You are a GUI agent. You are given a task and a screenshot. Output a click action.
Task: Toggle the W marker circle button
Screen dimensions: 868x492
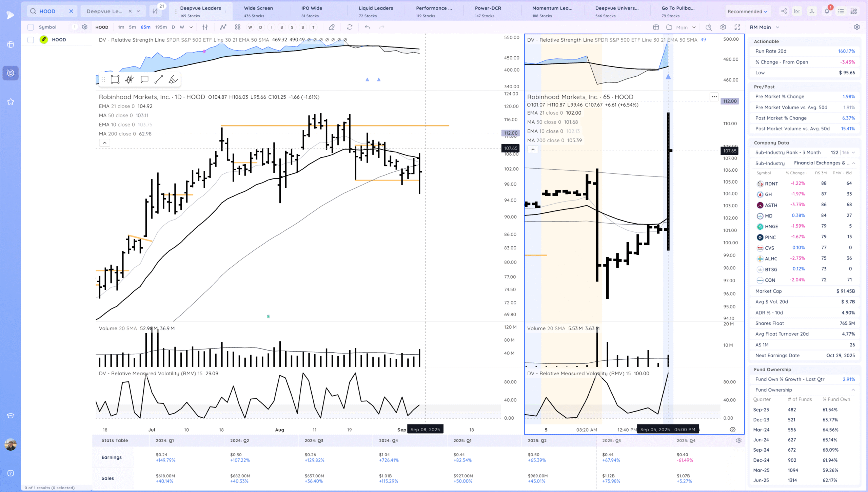pyautogui.click(x=250, y=27)
